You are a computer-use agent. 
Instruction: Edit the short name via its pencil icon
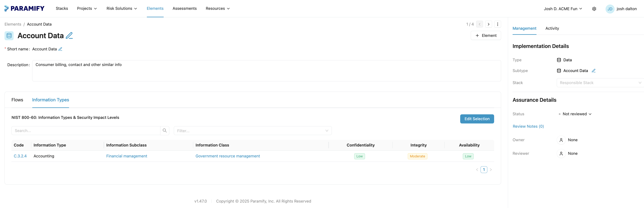click(60, 49)
